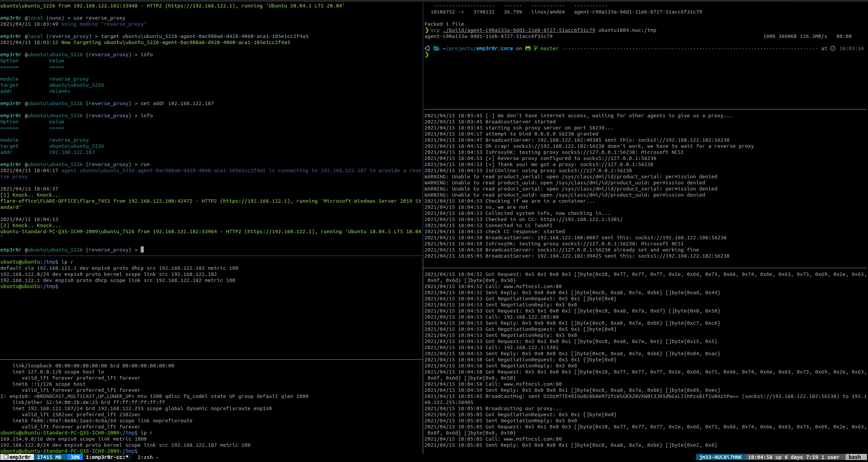Click the ~/projects/emp3r0r/core directory path
Image resolution: width=868 pixels, height=462 pixels.
pos(477,48)
